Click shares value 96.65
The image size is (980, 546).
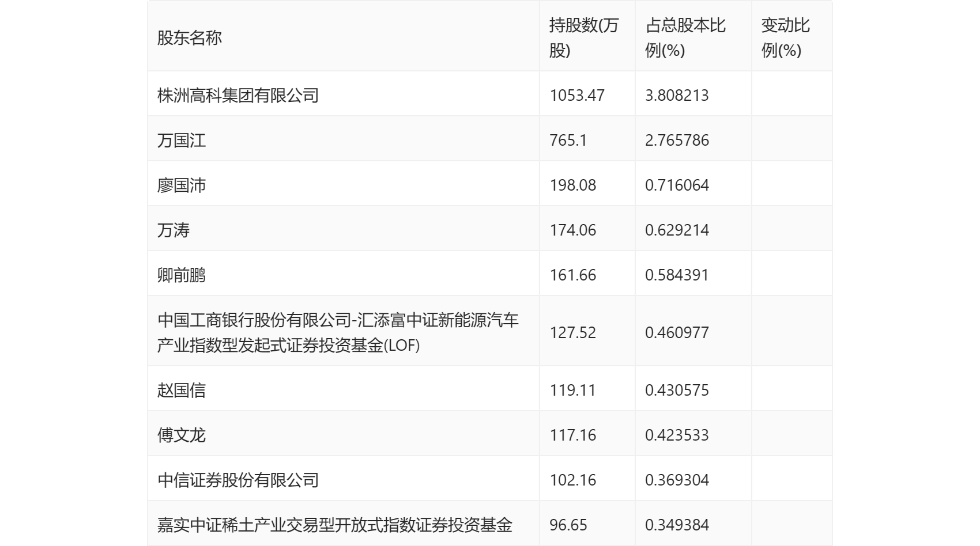568,525
